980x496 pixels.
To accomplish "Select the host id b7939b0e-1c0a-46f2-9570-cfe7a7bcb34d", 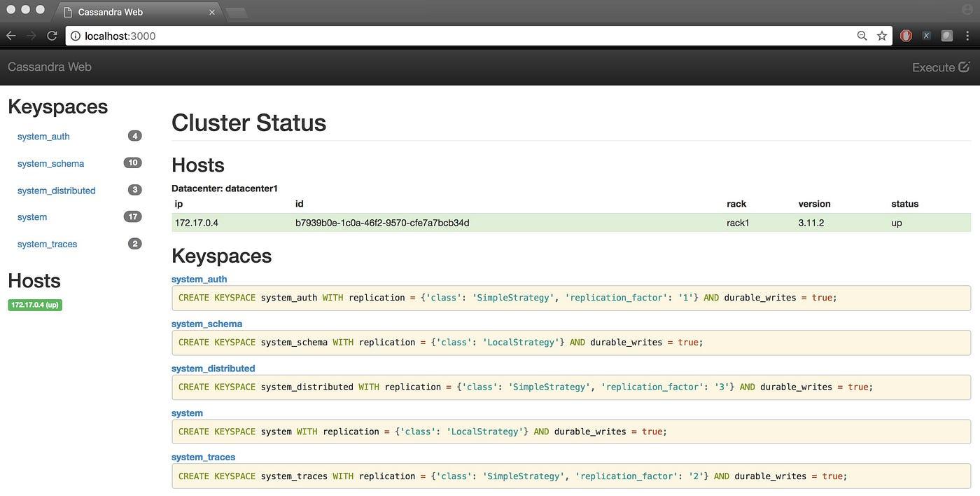I will coord(382,223).
